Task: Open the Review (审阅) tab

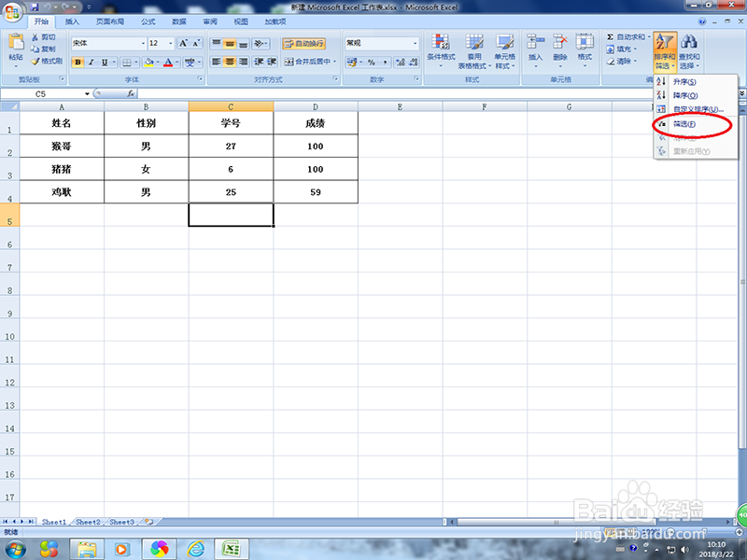Action: 210,21
